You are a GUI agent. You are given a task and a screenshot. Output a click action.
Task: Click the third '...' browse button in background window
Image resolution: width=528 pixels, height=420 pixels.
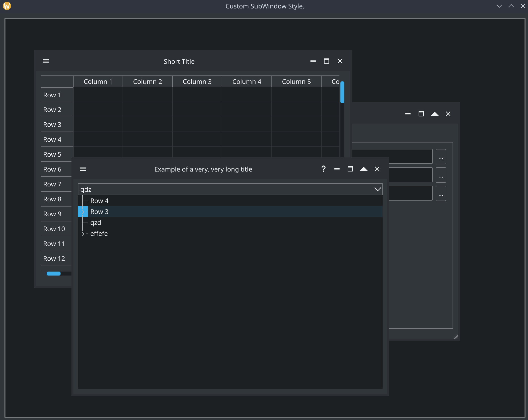coord(441,193)
